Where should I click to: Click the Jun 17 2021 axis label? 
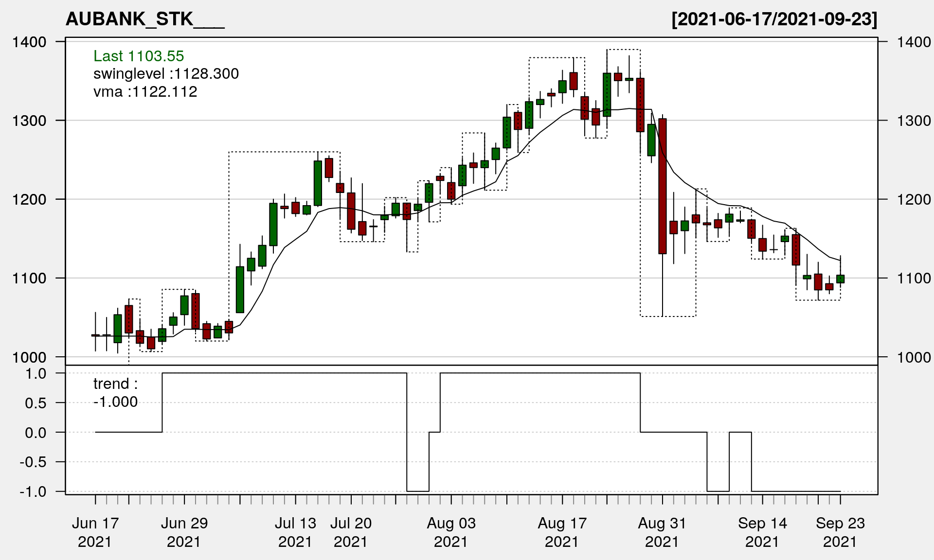click(x=95, y=532)
